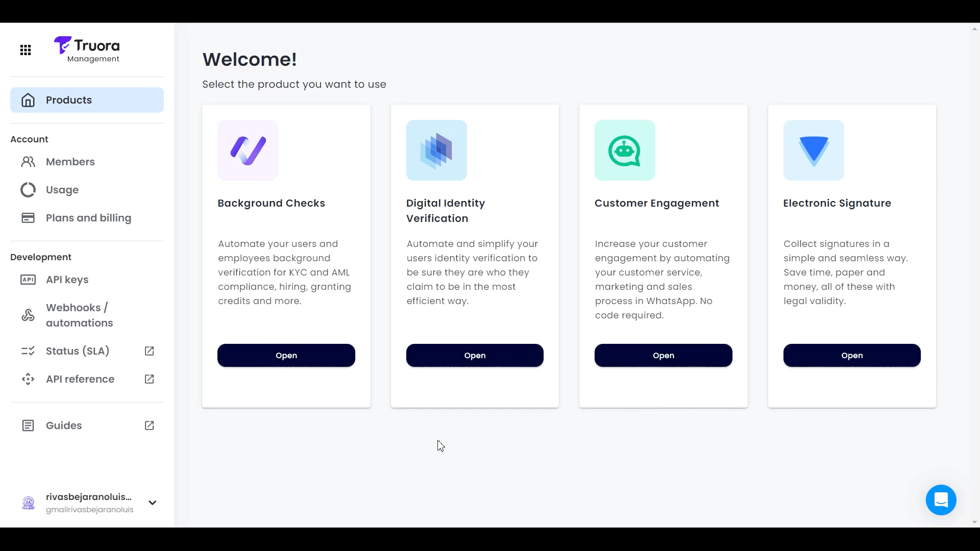Click the Truora Management logo
Image resolution: width=980 pixels, height=551 pixels.
86,50
